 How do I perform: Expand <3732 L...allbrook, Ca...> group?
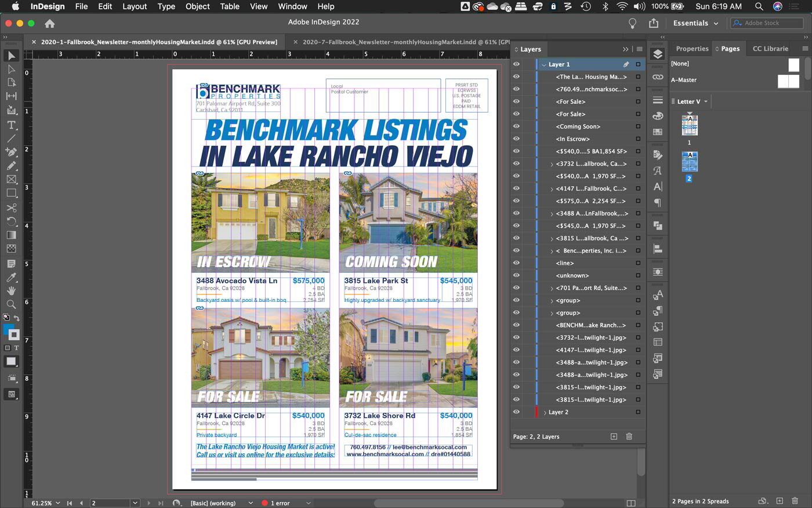tap(552, 164)
